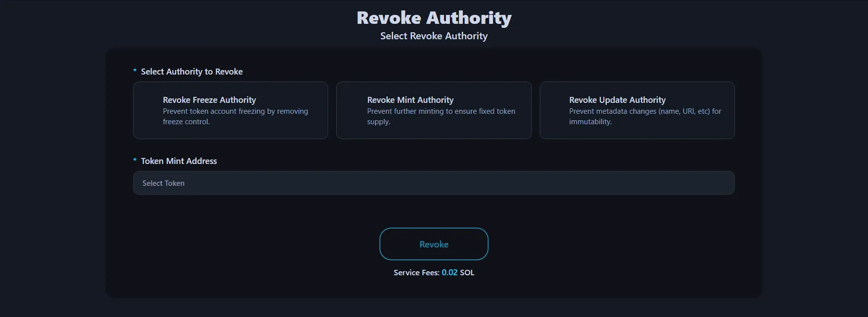The image size is (868, 317).
Task: Open the Select Token dropdown
Action: click(x=434, y=183)
